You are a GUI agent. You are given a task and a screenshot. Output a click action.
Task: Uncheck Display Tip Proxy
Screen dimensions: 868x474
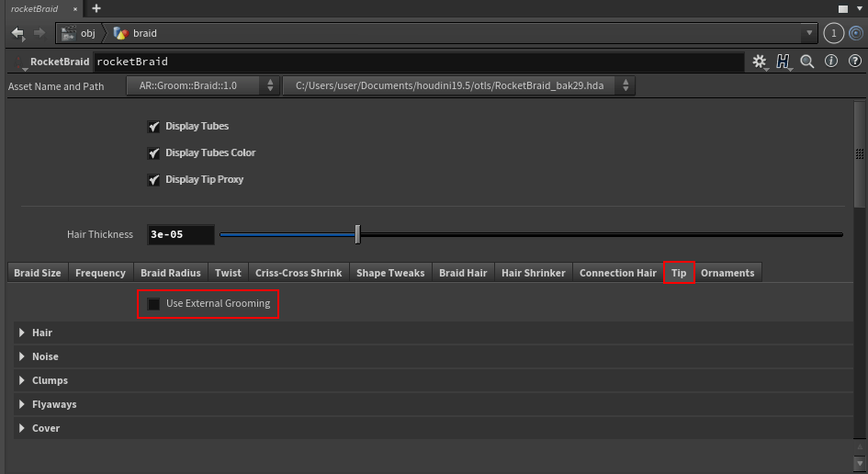(153, 180)
